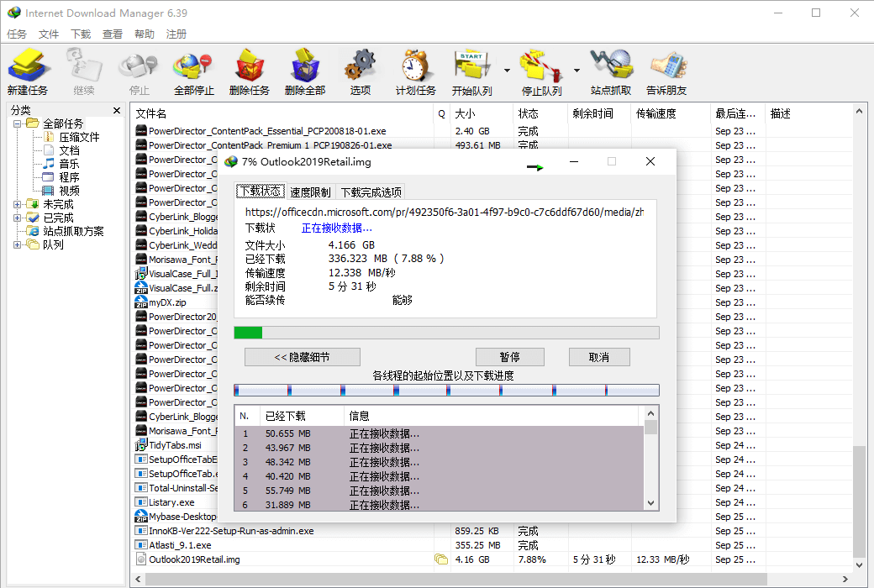
Task: Click the 新建任务 toolbar icon
Action: click(28, 72)
